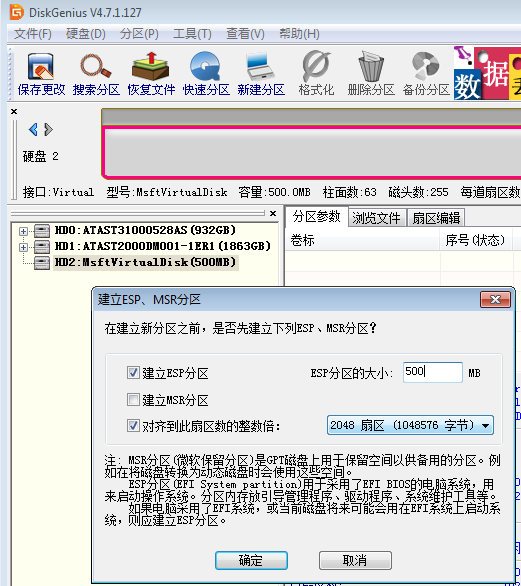Click the 删除分区 delete partition icon
Image resolution: width=521 pixels, height=586 pixels.
371,74
